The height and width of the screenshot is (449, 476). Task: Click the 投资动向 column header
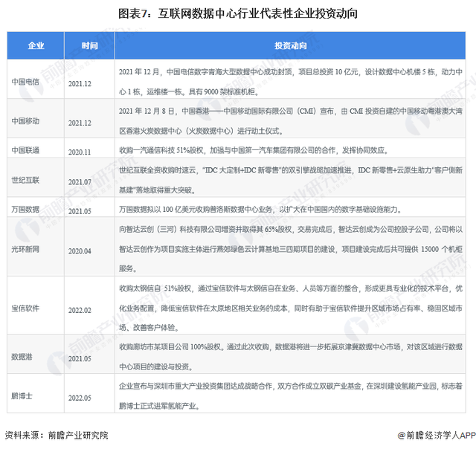point(289,46)
